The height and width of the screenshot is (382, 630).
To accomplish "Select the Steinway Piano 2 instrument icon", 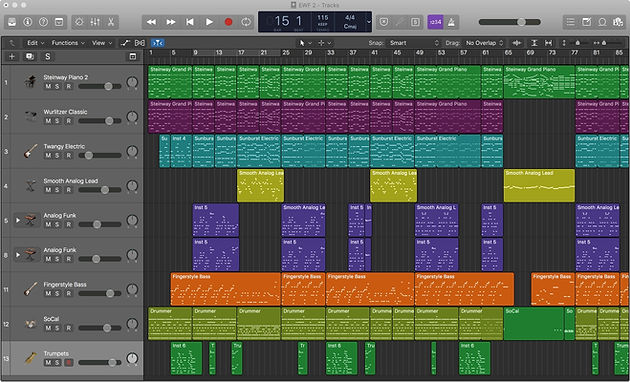I will (x=31, y=82).
